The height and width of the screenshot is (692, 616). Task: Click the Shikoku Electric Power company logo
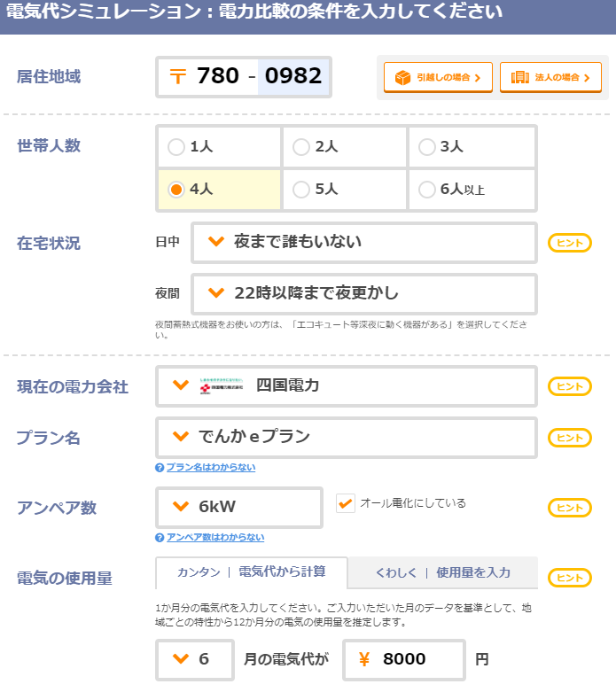click(x=222, y=386)
